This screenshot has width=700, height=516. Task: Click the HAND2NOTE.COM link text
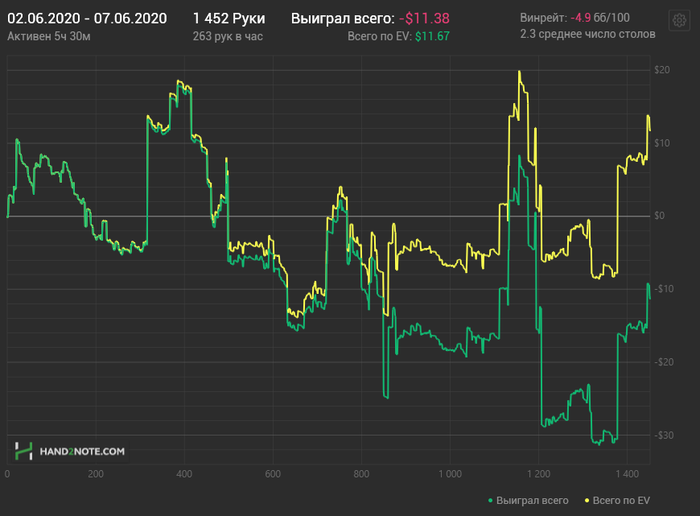point(82,451)
